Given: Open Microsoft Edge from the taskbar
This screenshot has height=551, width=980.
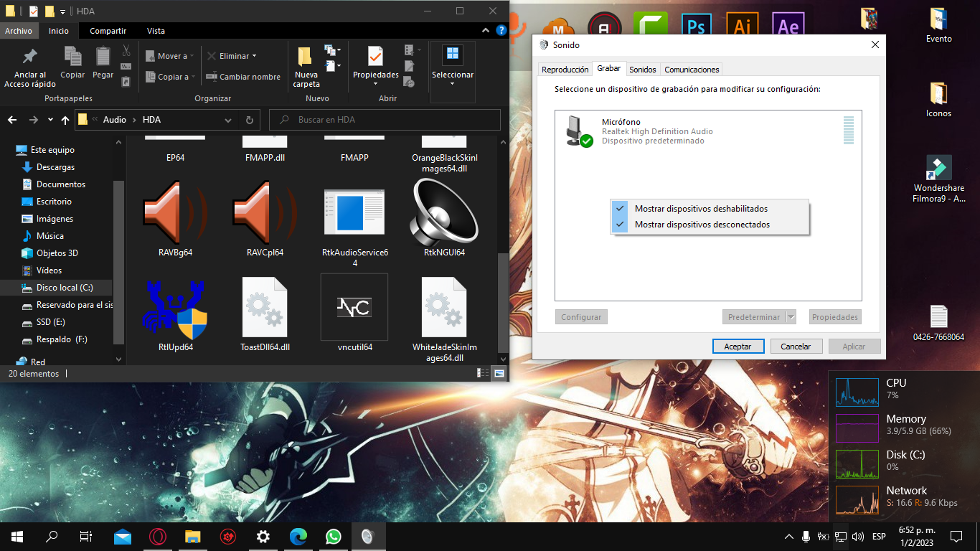Looking at the screenshot, I should coord(298,536).
